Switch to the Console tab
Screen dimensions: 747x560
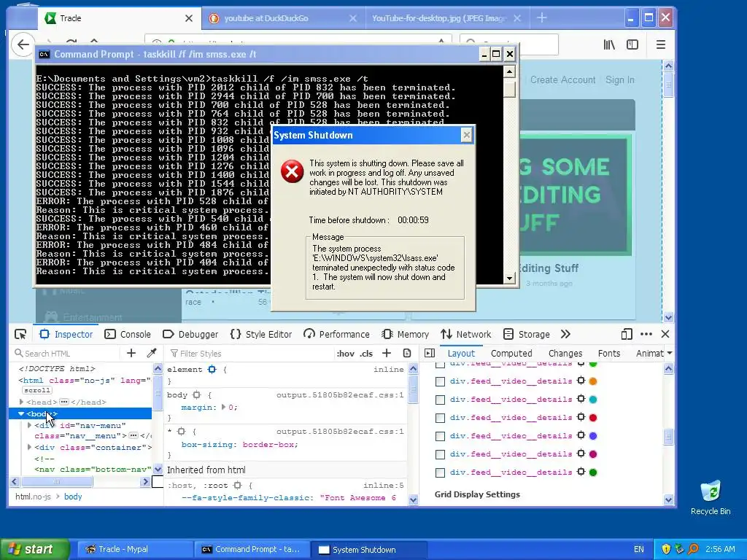[x=128, y=334]
